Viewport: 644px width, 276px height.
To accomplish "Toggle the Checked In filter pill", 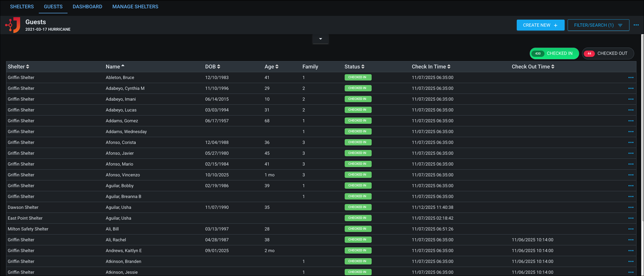I will [x=554, y=53].
